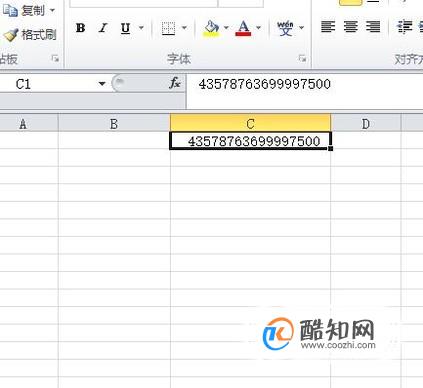Center text alignment icon
The image size is (423, 388).
[x=351, y=27]
